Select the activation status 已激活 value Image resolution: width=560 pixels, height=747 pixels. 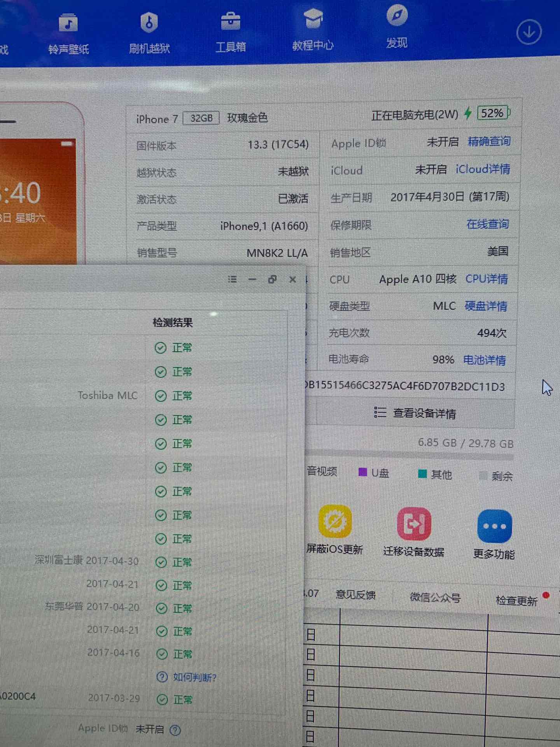coord(293,199)
